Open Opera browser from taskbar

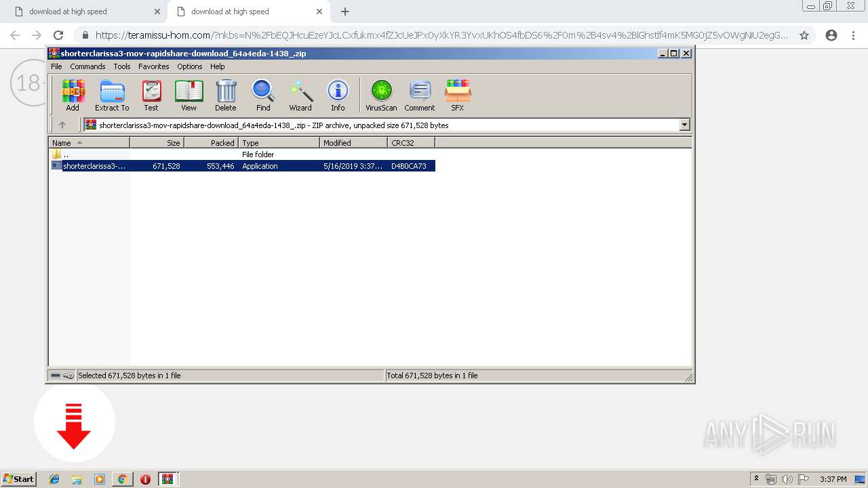pyautogui.click(x=145, y=479)
